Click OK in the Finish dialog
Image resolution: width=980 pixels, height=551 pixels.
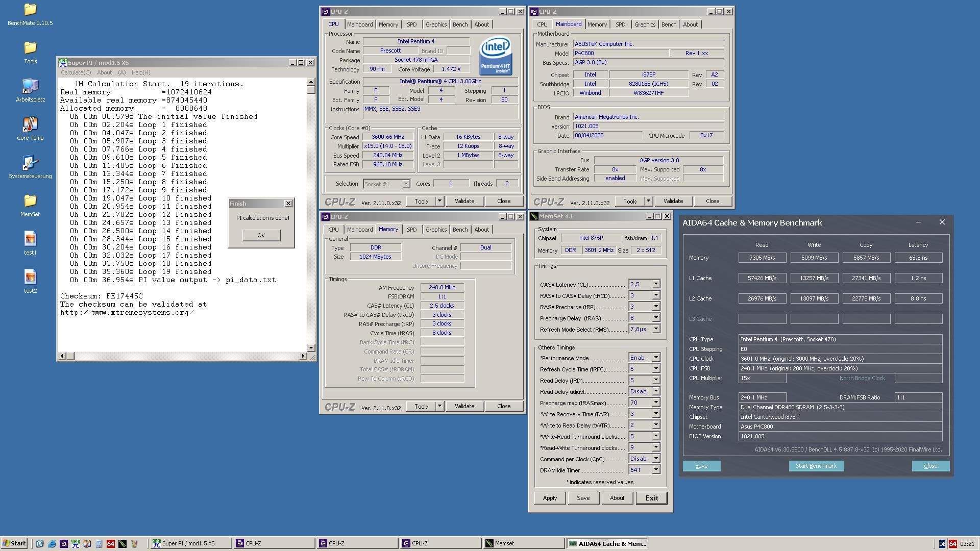(261, 235)
